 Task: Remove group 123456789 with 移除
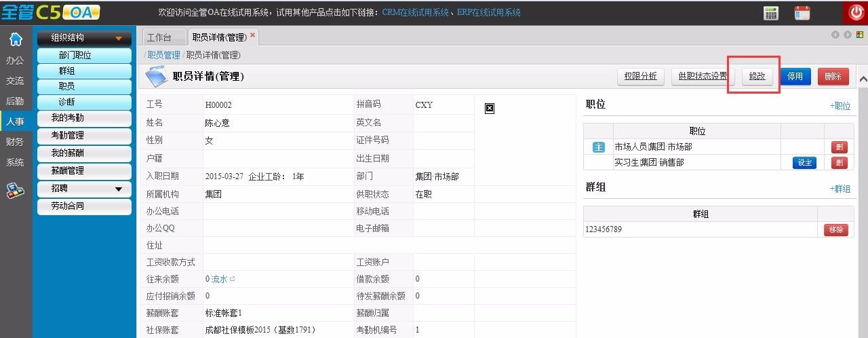pos(835,230)
